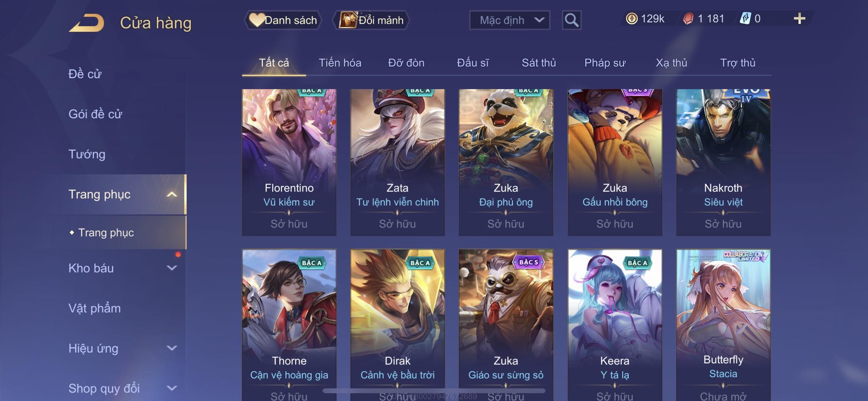Select the Nakroth Siêu việt skin card
The image size is (868, 401).
click(723, 162)
